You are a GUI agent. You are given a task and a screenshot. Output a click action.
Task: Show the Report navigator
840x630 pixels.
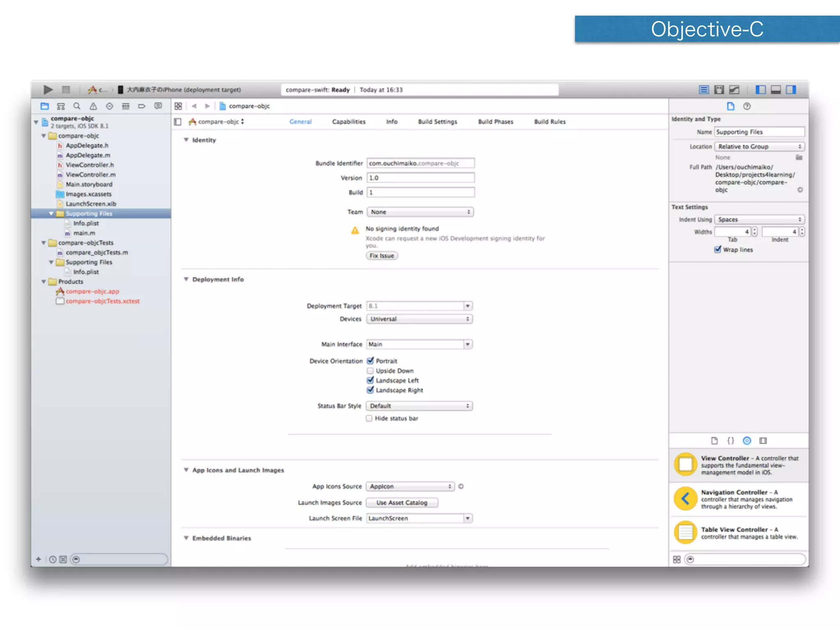point(158,106)
